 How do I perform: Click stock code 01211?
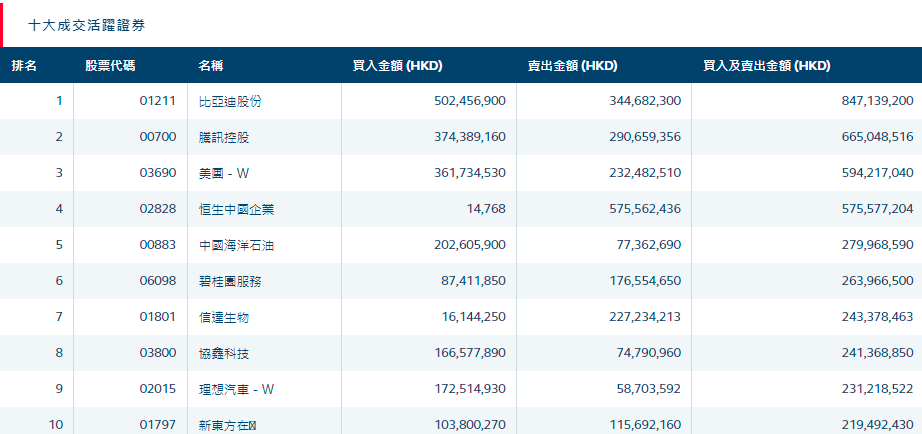tap(158, 101)
